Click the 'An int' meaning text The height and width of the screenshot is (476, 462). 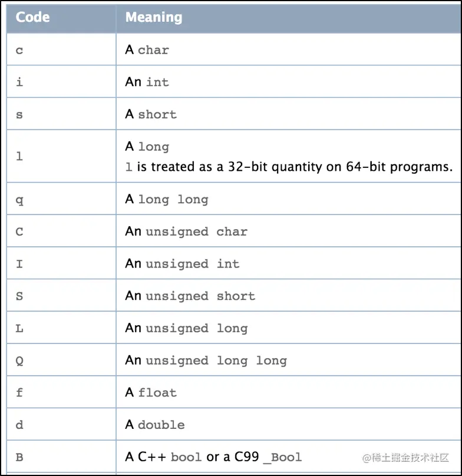point(147,82)
